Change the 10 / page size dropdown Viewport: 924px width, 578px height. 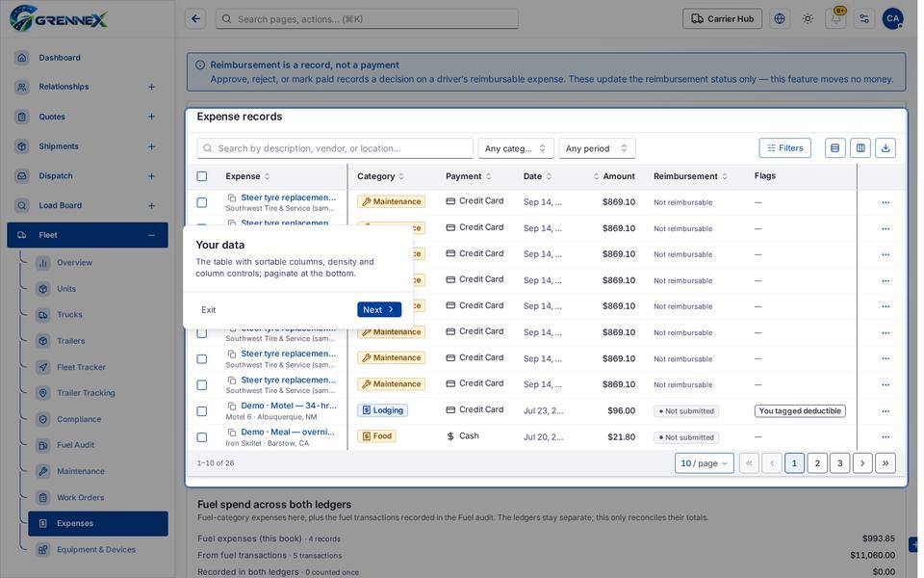(705, 463)
